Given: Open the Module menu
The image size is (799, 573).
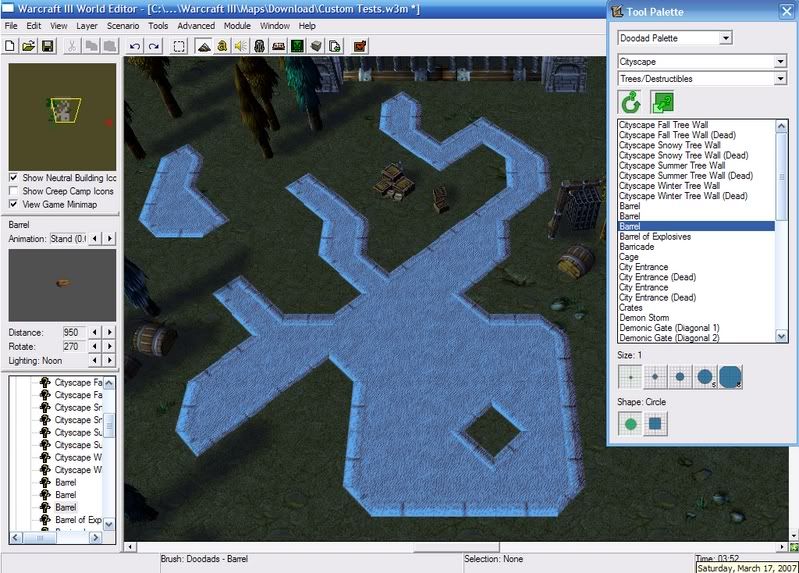Looking at the screenshot, I should 237,26.
